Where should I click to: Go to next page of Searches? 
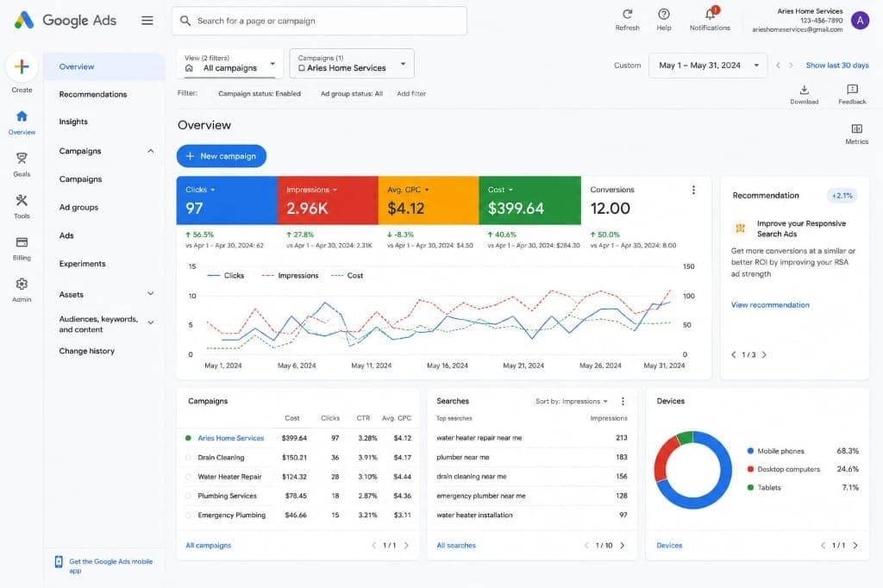(x=623, y=545)
